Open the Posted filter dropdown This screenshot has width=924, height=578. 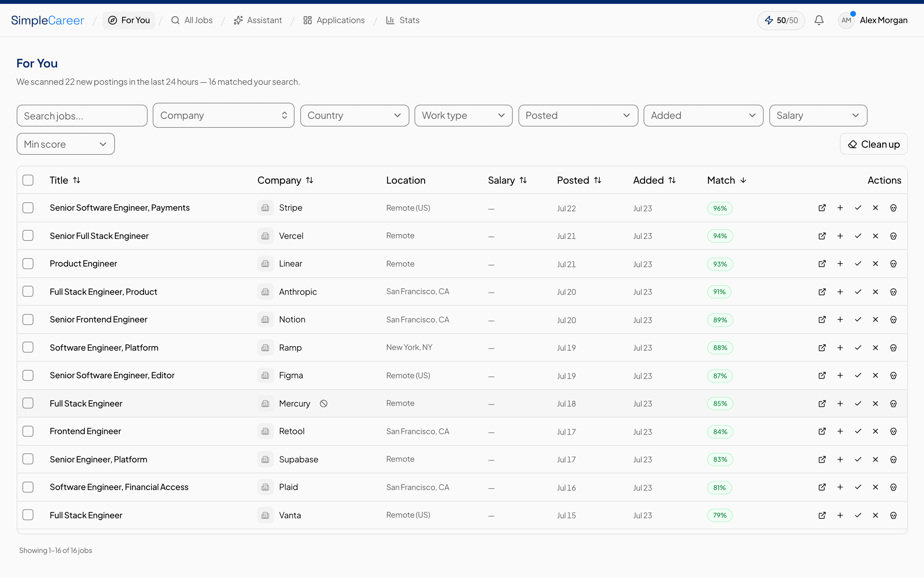(578, 116)
